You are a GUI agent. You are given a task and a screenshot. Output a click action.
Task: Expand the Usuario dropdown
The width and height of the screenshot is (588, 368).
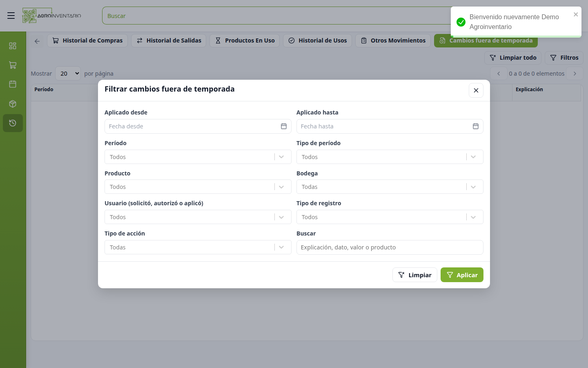[198, 217]
